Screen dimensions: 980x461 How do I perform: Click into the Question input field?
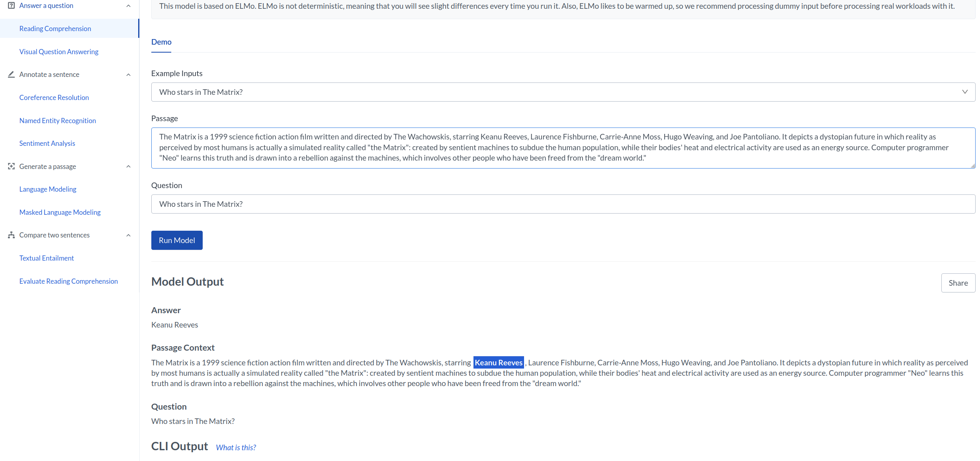563,204
